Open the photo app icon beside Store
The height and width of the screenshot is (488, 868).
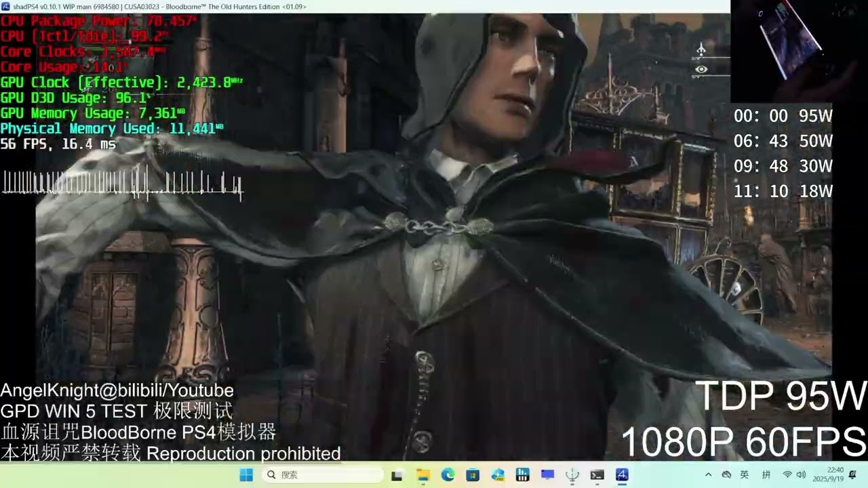click(x=498, y=475)
